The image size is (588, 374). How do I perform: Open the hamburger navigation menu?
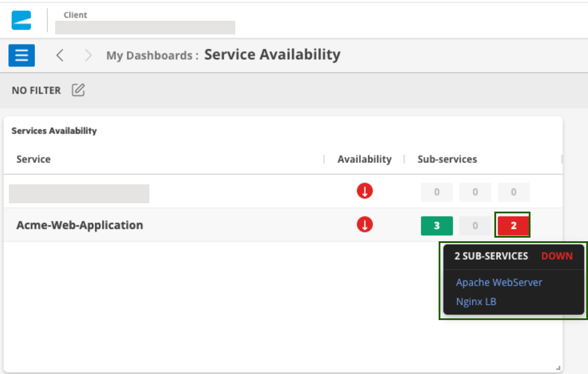[21, 55]
